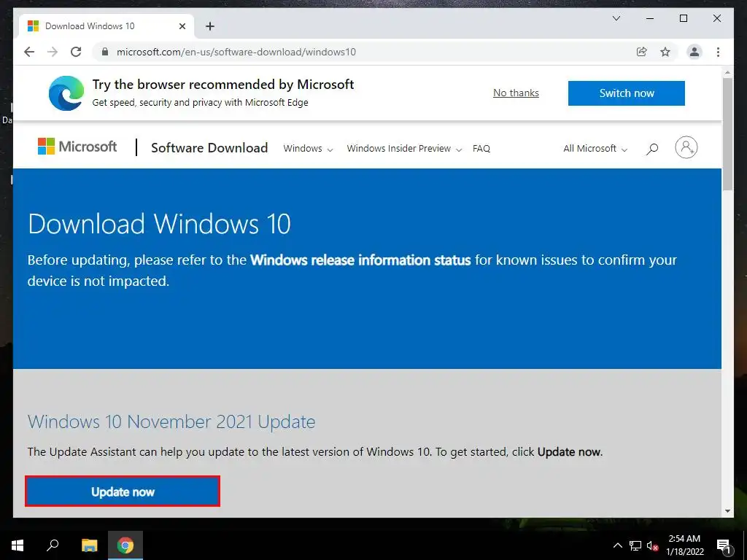Open the notification center icon
The width and height of the screenshot is (747, 560).
[x=724, y=545]
